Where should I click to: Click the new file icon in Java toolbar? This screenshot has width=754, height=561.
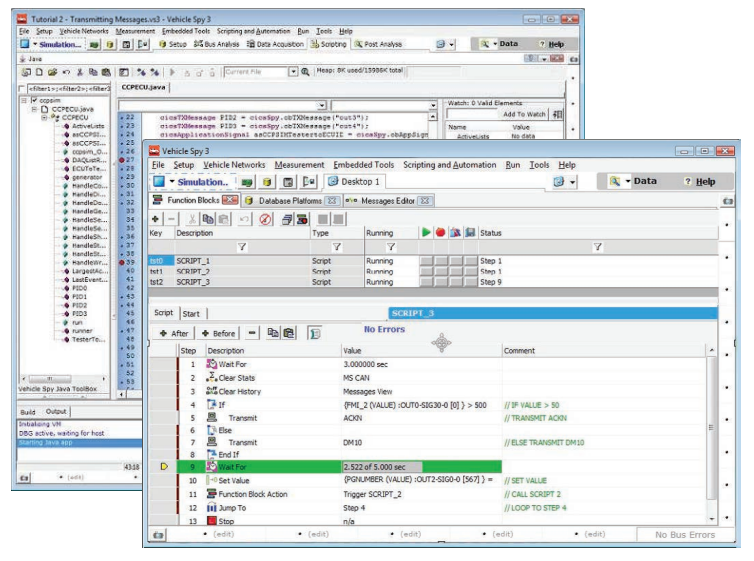39,72
